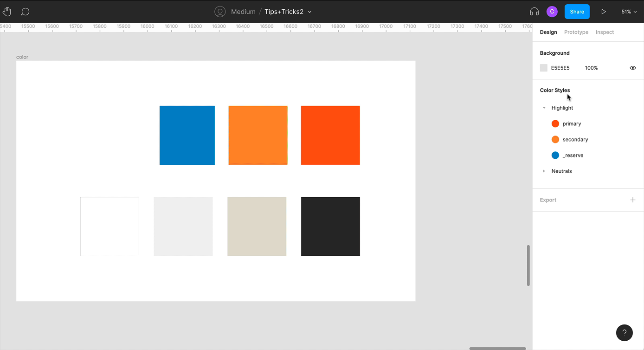Click the Share button
Viewport: 644px width, 350px height.
click(x=577, y=12)
